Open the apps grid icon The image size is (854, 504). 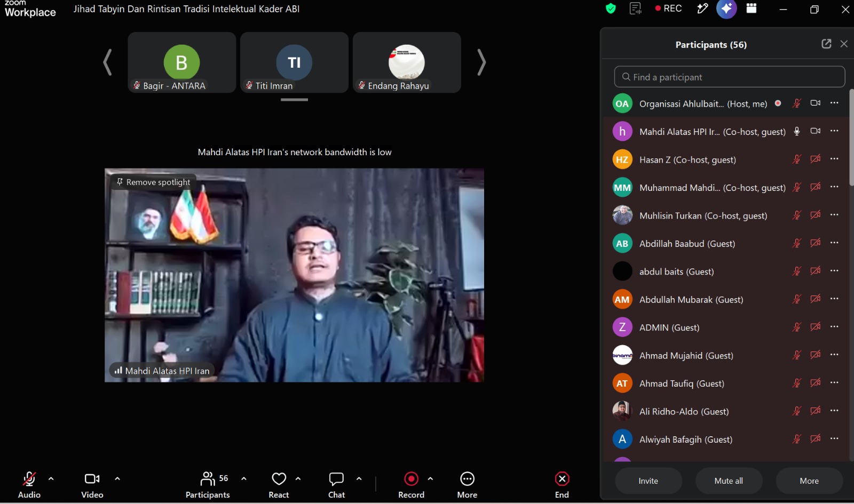point(752,9)
